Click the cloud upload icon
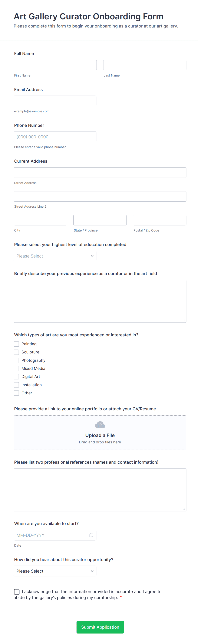198x644 pixels. 100,424
